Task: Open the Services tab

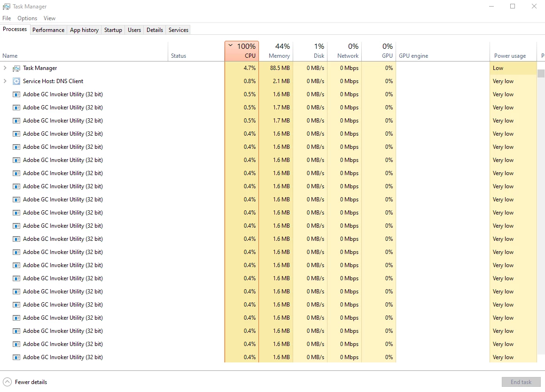Action: click(179, 30)
